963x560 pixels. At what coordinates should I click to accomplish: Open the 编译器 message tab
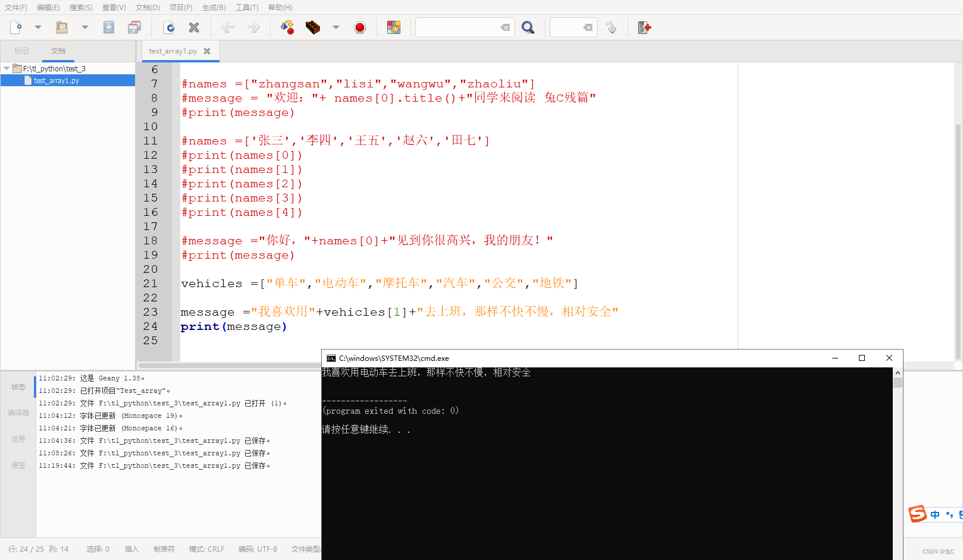(18, 413)
